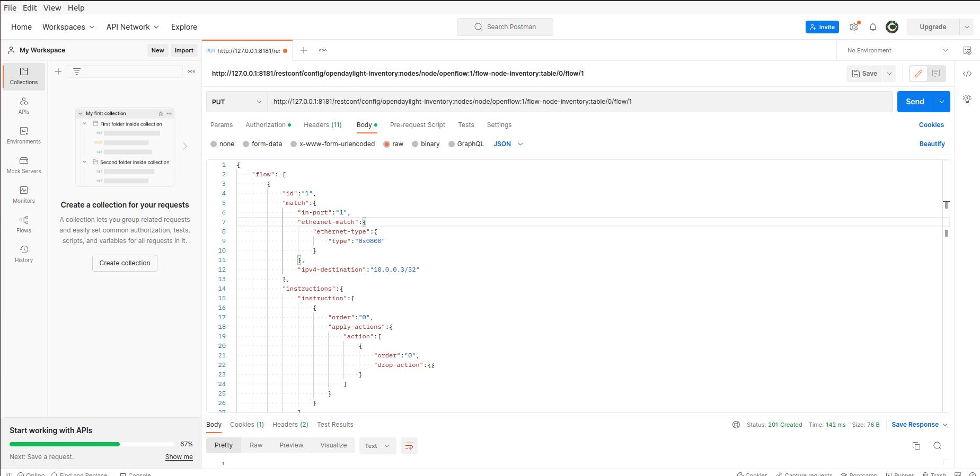Click the Beautify link
The image size is (980, 476).
932,144
